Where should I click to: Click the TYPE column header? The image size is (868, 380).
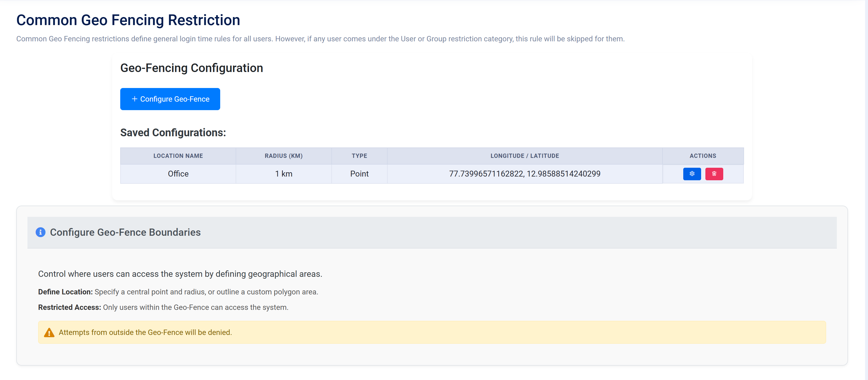pos(359,155)
